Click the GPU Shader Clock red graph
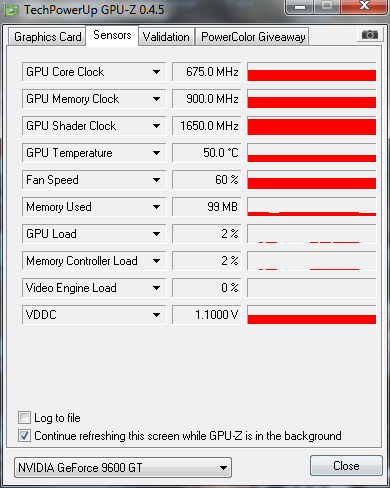This screenshot has width=390, height=488. click(312, 126)
